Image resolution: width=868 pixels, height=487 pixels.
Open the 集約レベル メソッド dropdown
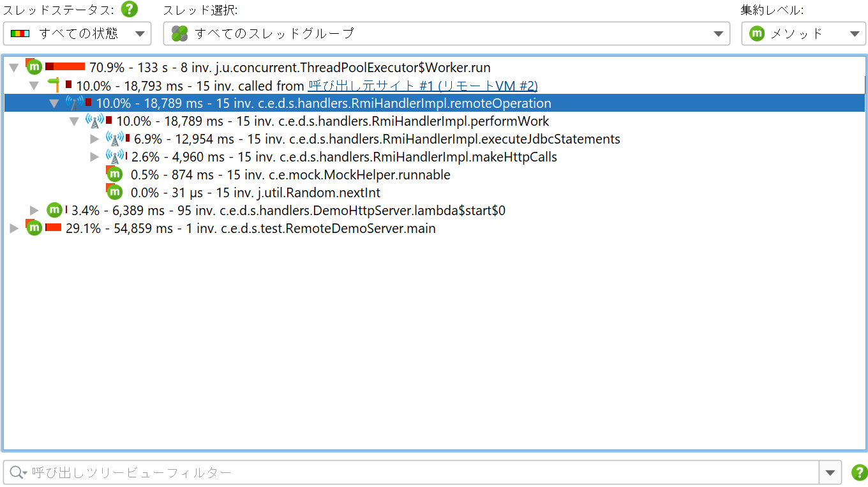pos(803,34)
